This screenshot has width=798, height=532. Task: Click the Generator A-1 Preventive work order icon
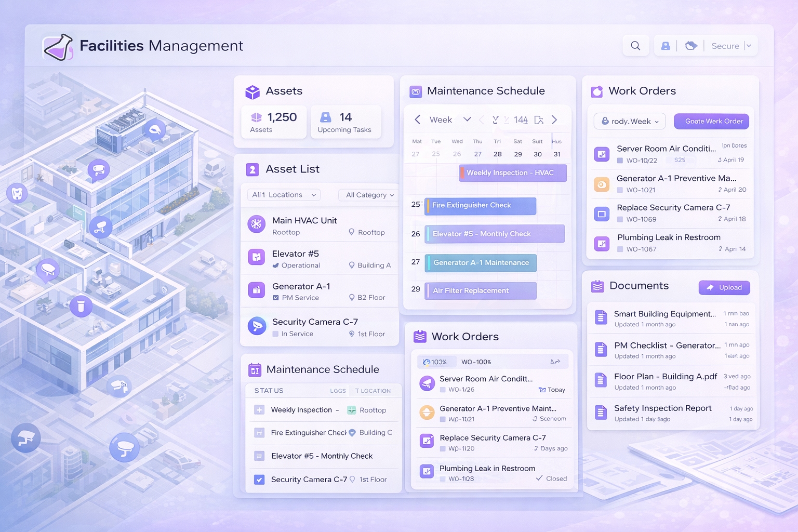point(602,184)
